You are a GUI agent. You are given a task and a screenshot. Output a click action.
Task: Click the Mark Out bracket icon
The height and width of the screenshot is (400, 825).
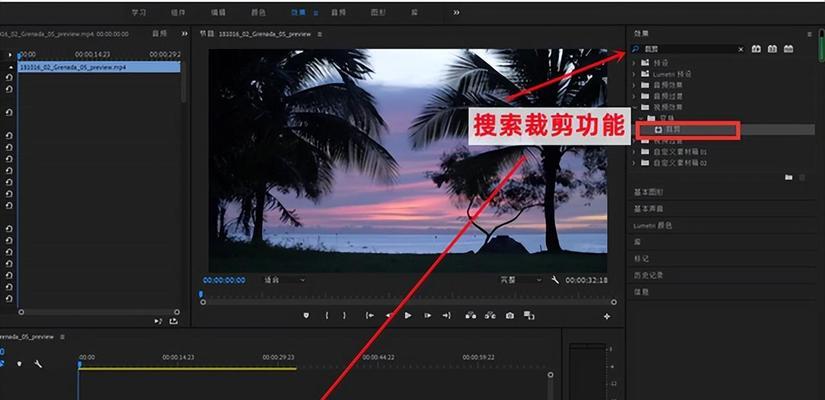point(345,315)
